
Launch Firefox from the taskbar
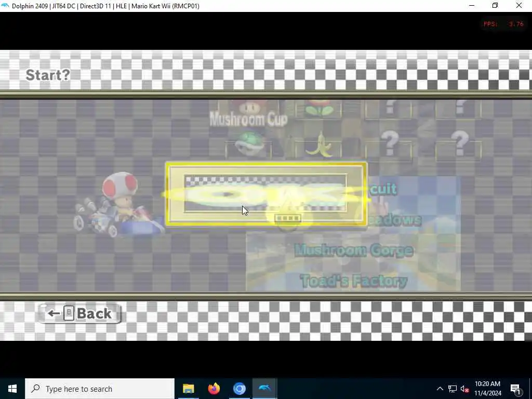tap(214, 389)
